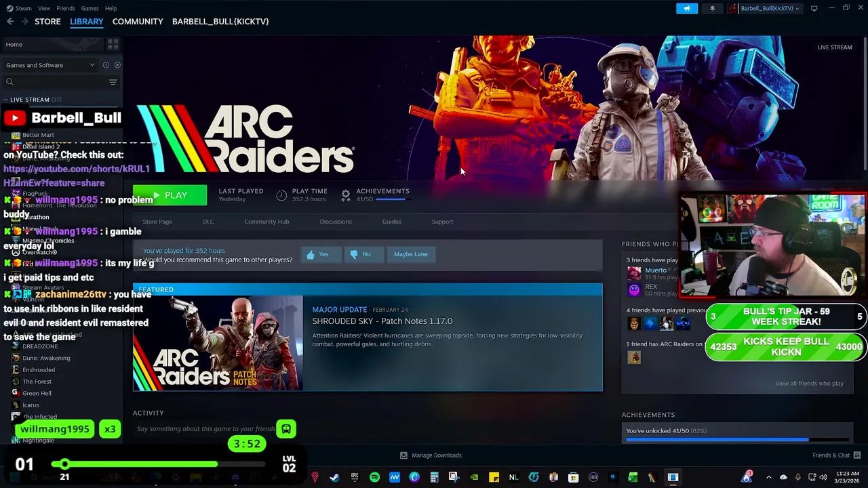This screenshot has width=868, height=488.
Task: Select Dune: Awakening in library list
Action: (46, 358)
